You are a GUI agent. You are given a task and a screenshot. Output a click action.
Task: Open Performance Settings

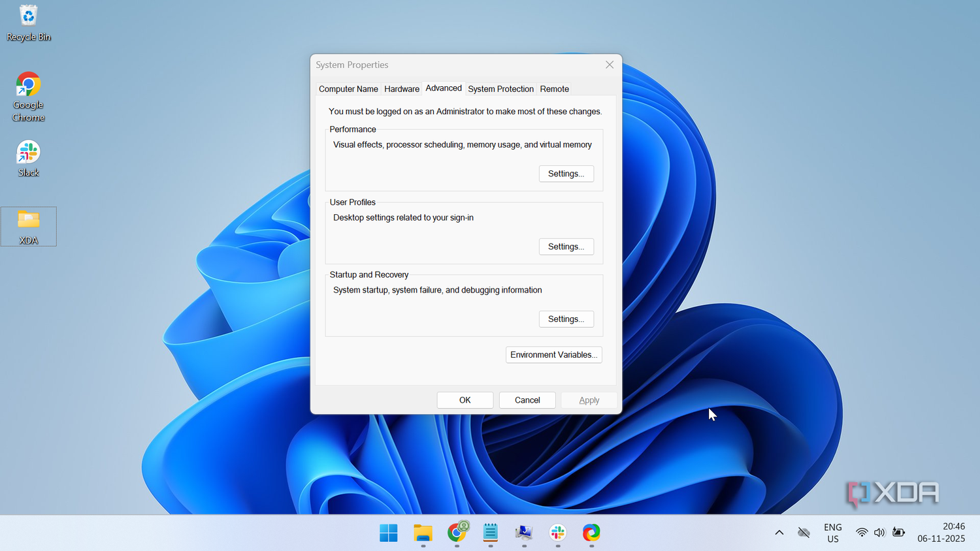point(566,173)
